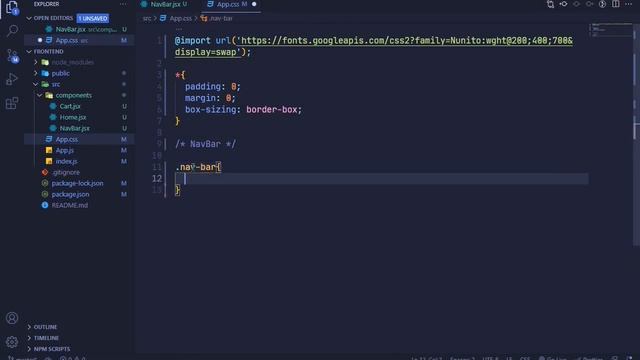Click the git icon beside .gitignore
Image resolution: width=640 pixels, height=360 pixels.
click(x=45, y=172)
